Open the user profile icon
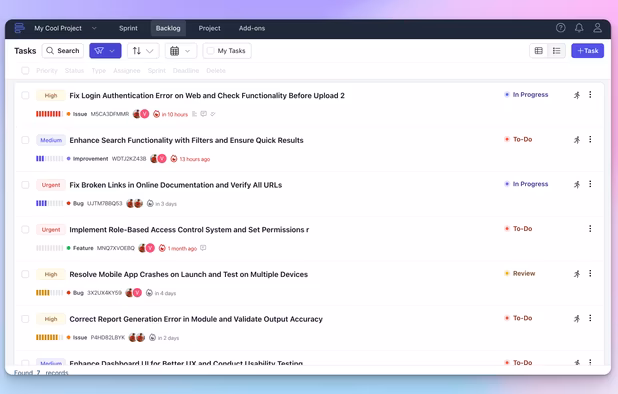The image size is (618, 394). coord(598,28)
